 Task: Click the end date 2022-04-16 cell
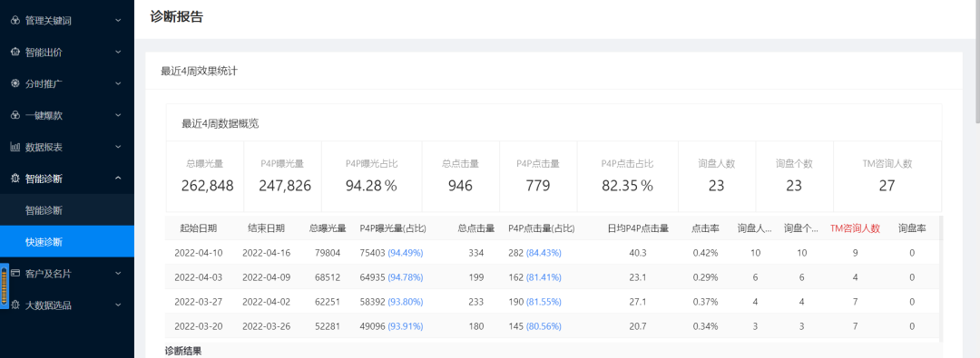266,253
